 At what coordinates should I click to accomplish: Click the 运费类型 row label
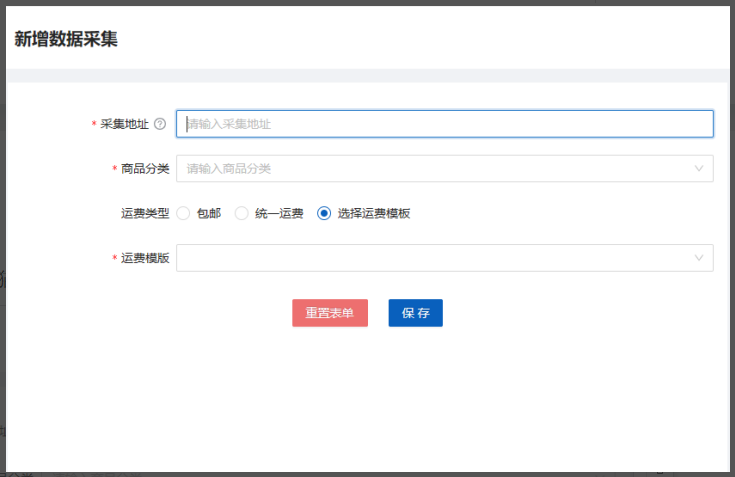144,213
